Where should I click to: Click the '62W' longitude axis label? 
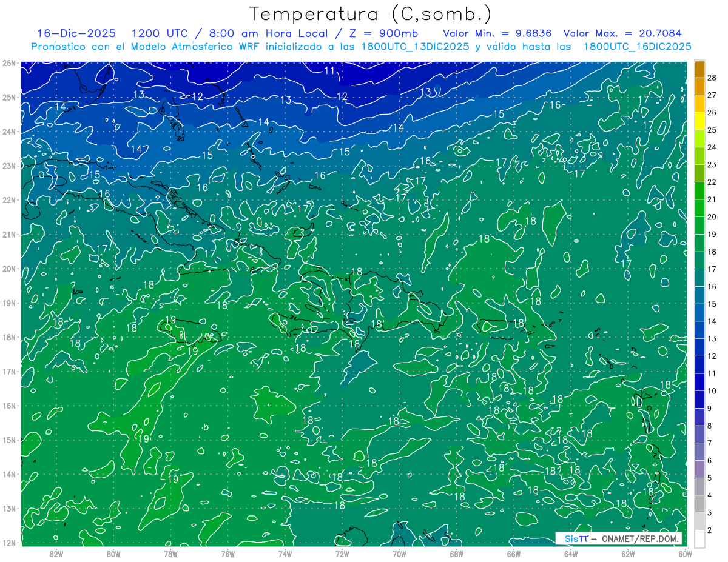click(x=628, y=554)
